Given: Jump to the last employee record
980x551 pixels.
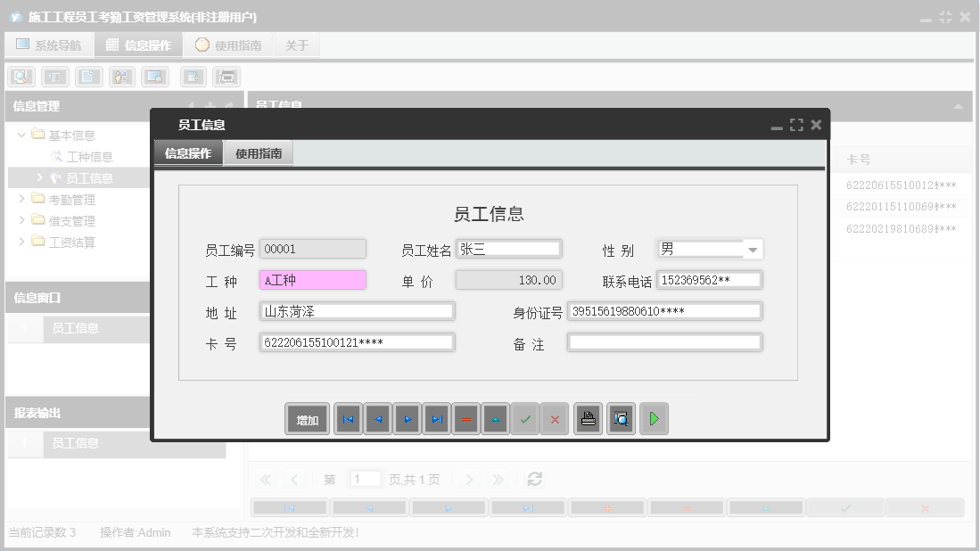Looking at the screenshot, I should pos(436,418).
